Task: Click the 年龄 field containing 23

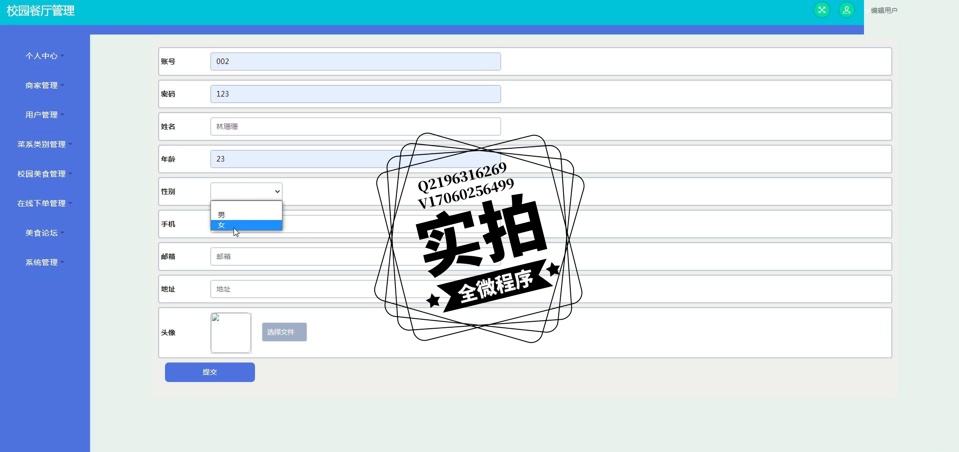Action: click(355, 159)
